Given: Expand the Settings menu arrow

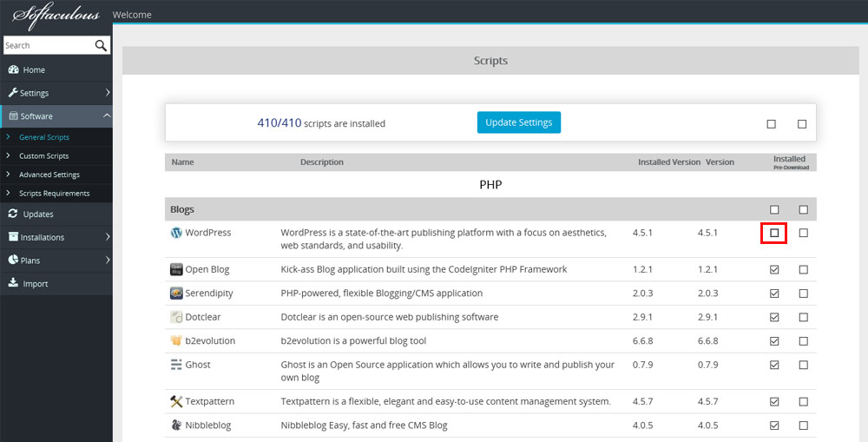Looking at the screenshot, I should (x=108, y=93).
